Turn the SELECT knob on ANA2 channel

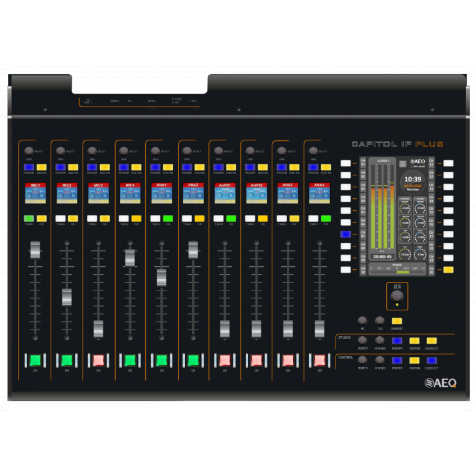pyautogui.click(x=187, y=151)
